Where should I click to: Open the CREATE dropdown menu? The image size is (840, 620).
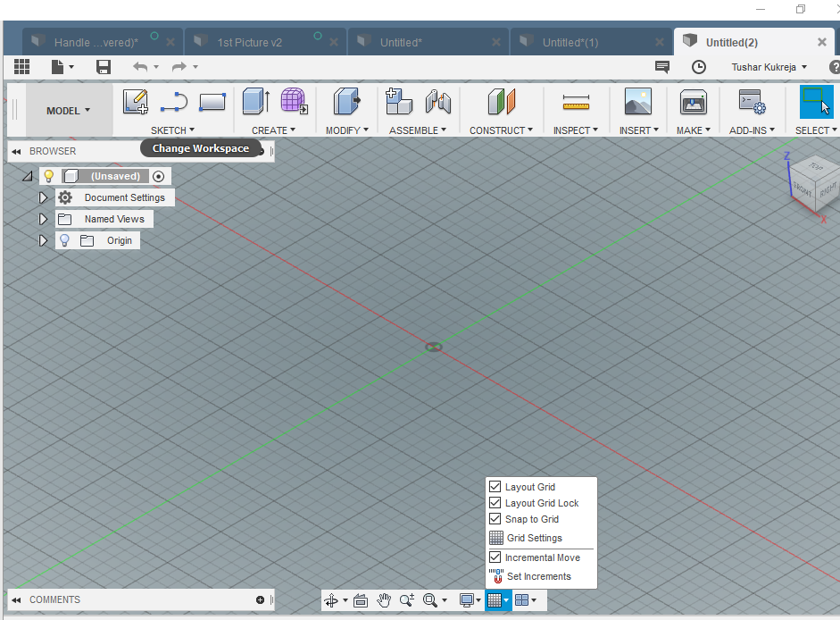click(x=273, y=130)
